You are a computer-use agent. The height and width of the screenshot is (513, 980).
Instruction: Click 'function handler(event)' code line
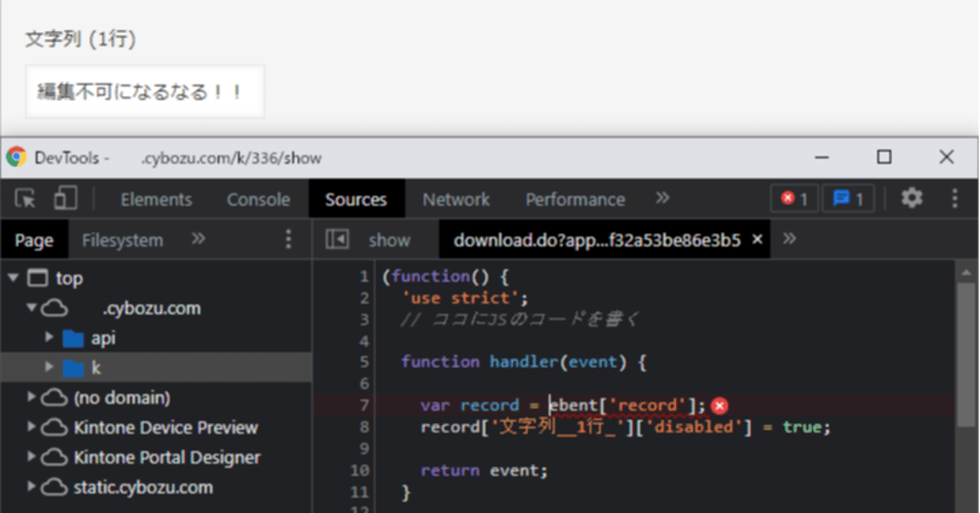tap(524, 362)
